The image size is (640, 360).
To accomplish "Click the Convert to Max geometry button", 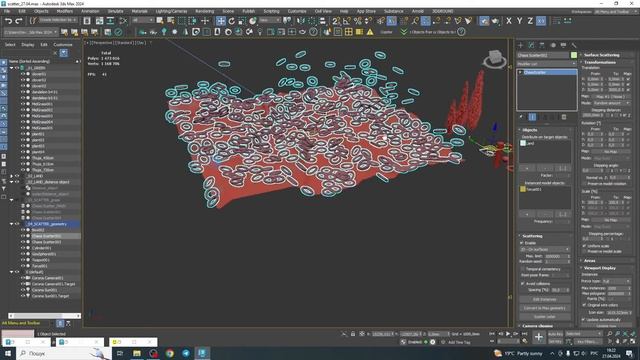I will coord(544,308).
